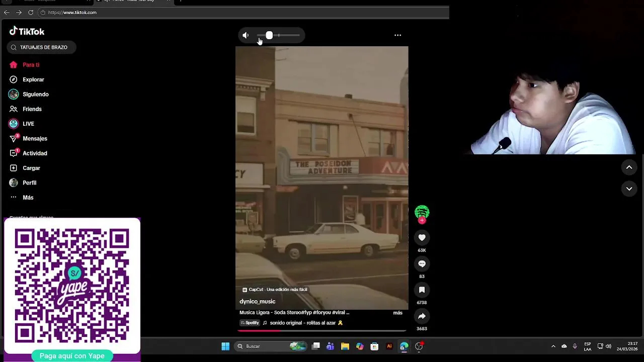
Task: Open the Spotify creator avatar
Action: (x=422, y=212)
